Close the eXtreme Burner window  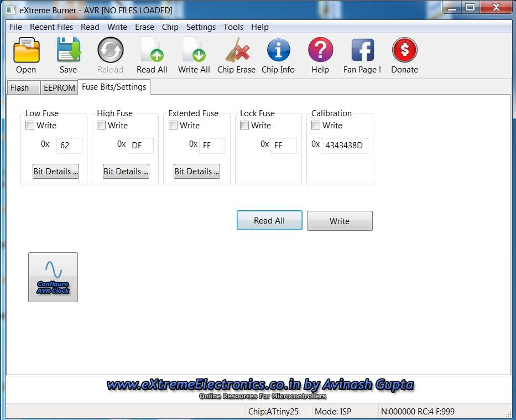coord(496,7)
